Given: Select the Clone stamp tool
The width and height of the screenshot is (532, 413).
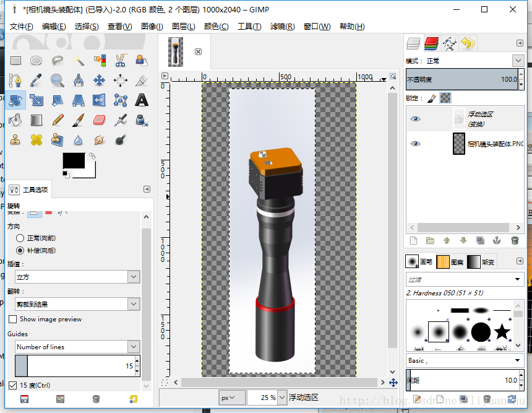Looking at the screenshot, I should click(x=15, y=139).
